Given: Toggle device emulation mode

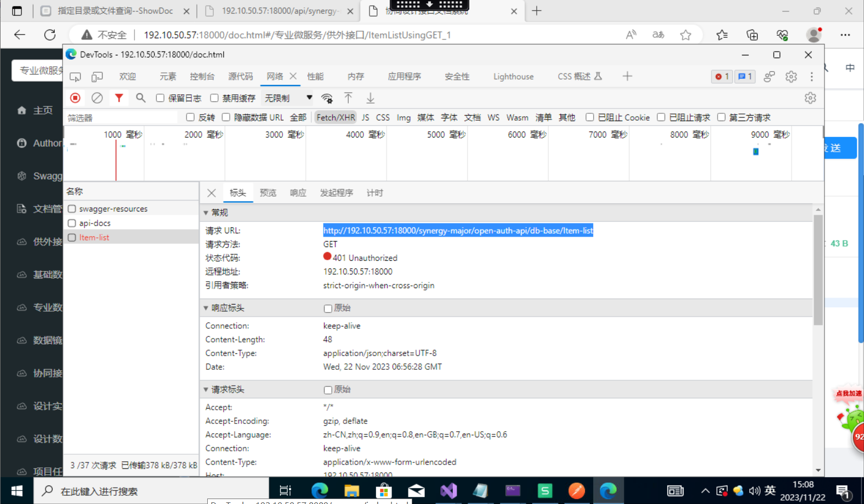Looking at the screenshot, I should tap(97, 77).
